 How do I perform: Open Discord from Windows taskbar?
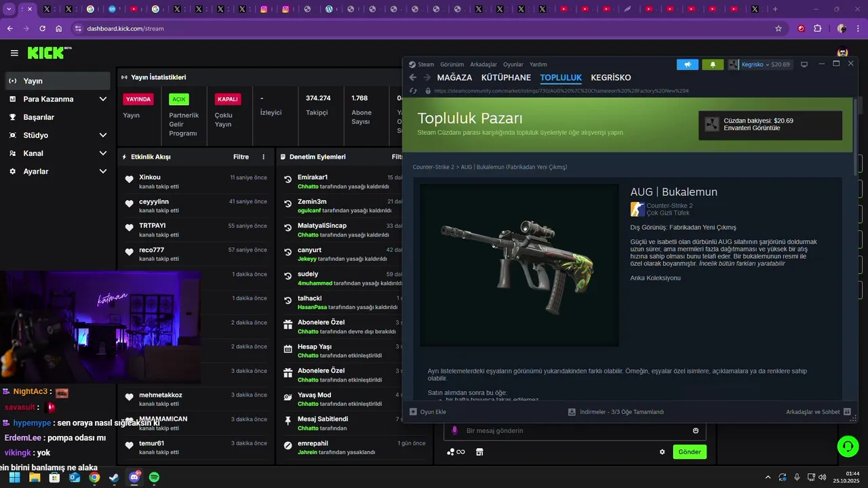tap(134, 477)
